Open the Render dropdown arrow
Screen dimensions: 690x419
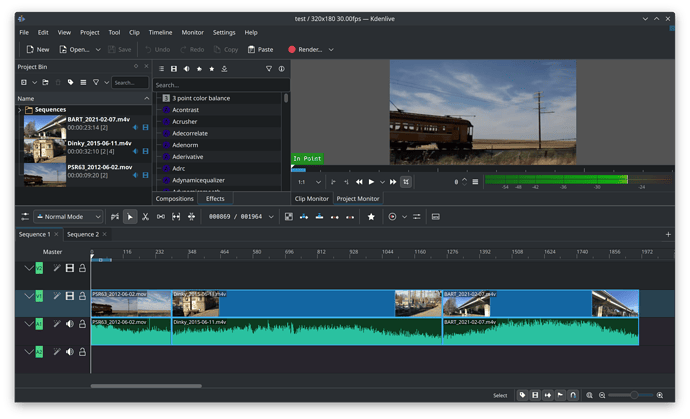[x=331, y=50]
